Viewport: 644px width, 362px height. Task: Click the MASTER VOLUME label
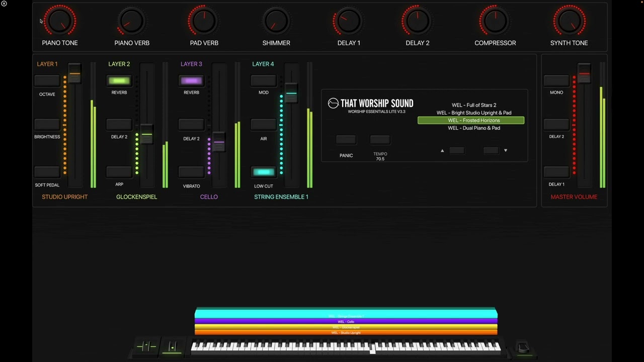point(574,197)
